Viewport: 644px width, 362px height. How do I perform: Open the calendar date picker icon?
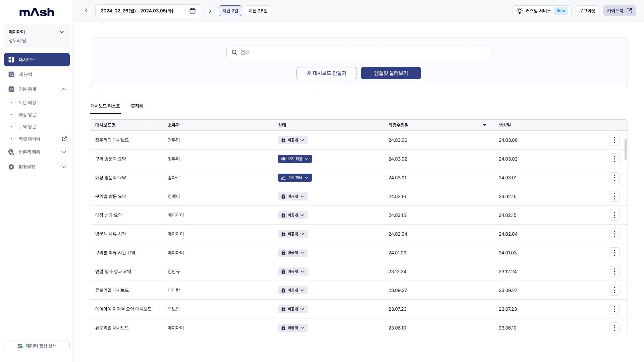(193, 11)
